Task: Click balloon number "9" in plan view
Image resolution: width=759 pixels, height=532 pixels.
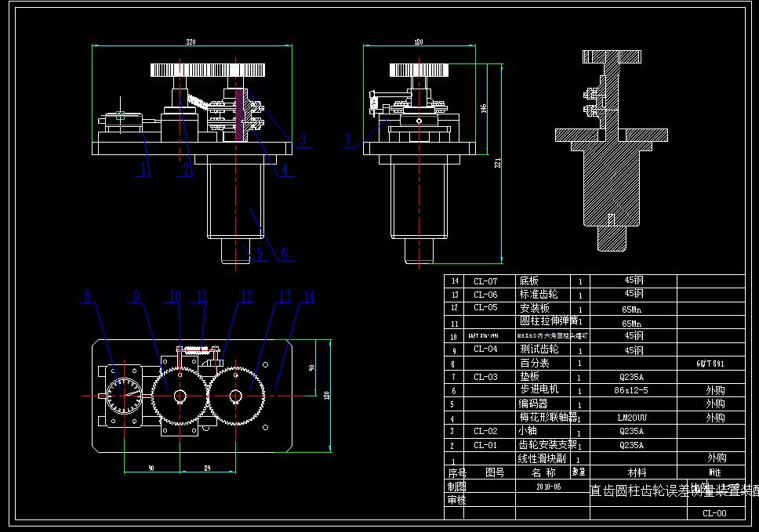Action: pyautogui.click(x=136, y=296)
